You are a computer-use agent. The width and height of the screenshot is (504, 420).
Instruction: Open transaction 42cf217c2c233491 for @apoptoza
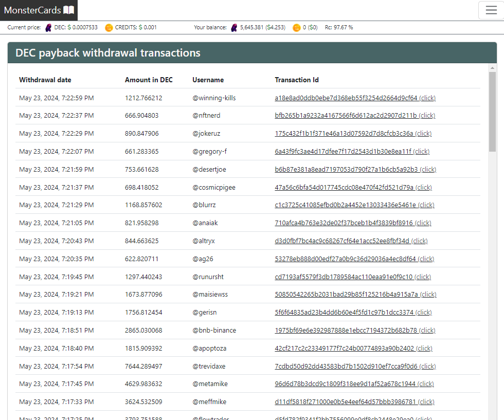(x=354, y=349)
